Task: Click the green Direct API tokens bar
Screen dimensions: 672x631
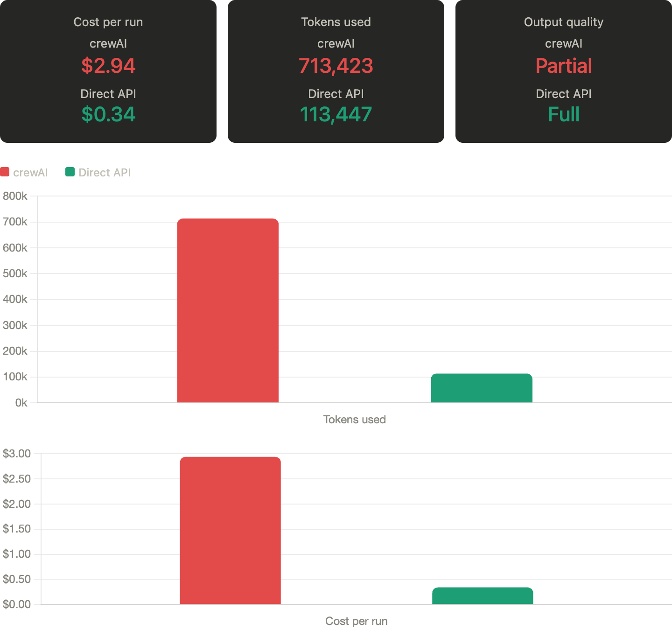Action: click(481, 388)
